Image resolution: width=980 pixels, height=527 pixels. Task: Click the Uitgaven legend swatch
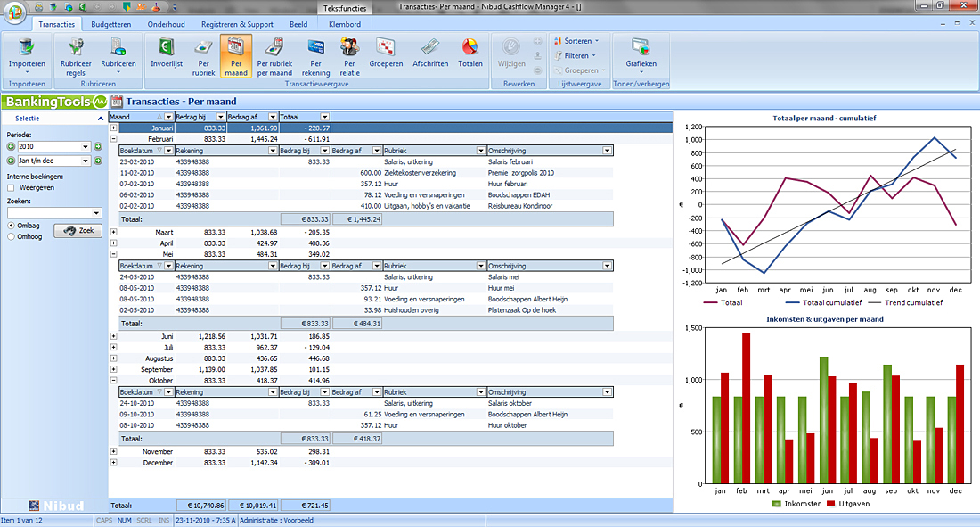(x=830, y=504)
